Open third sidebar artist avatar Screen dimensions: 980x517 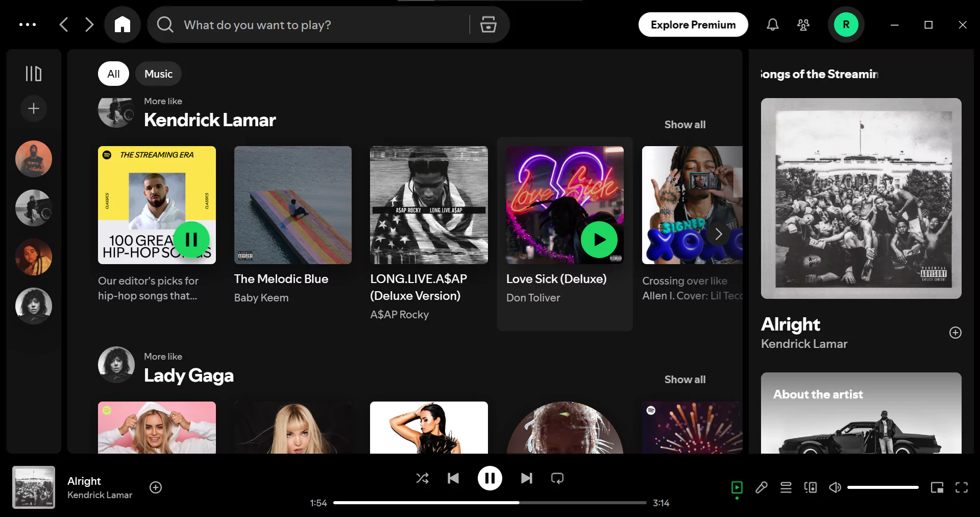coord(34,257)
